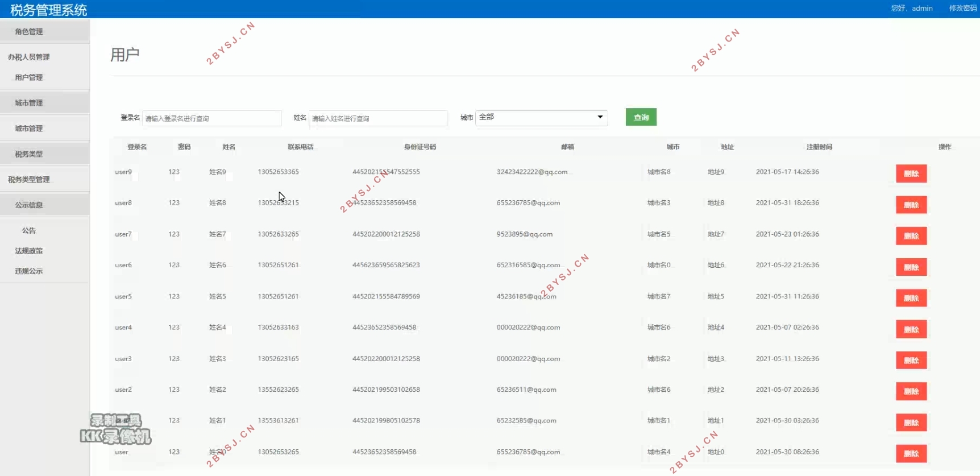Viewport: 980px width, 476px height.
Task: Select ID number 445623659565825623
Action: coord(386,265)
